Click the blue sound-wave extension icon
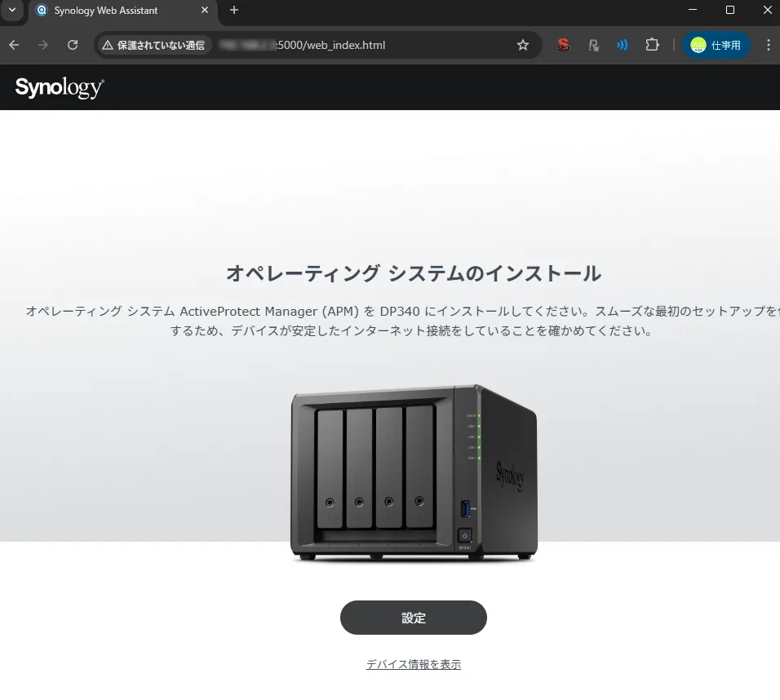The height and width of the screenshot is (700, 780). coord(623,45)
